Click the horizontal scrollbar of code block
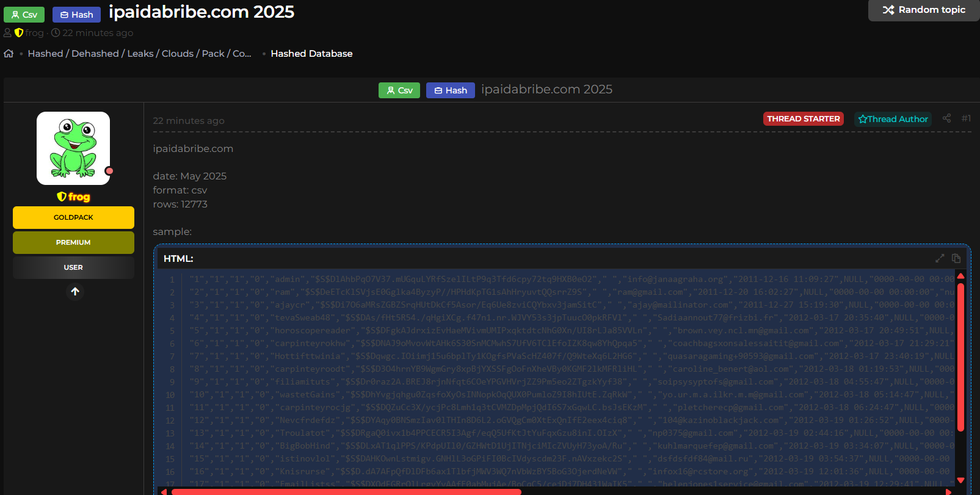The image size is (980, 495). coord(346,491)
